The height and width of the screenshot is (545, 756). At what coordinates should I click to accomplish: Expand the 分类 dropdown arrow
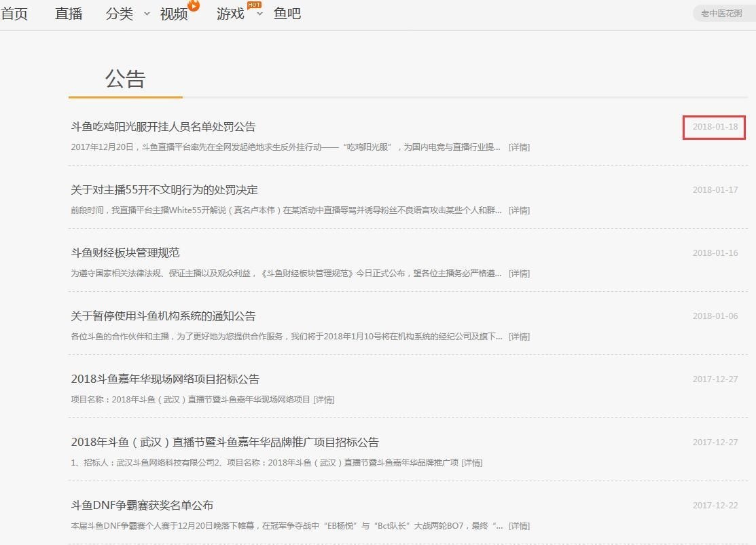point(147,14)
